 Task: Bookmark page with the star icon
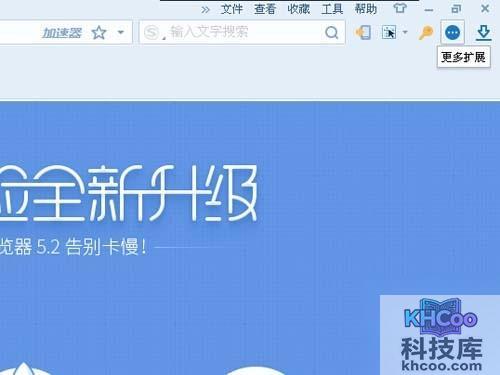99,33
